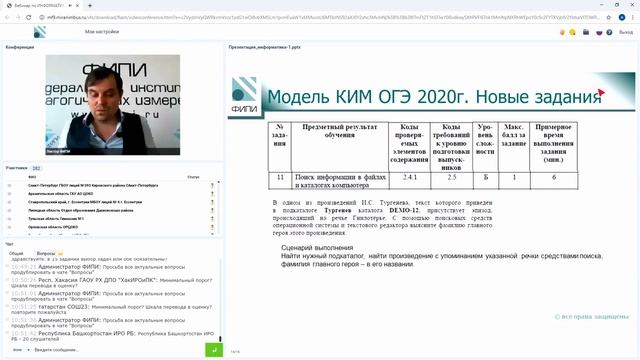Click the table cell Поиск информации в файлах

tap(340, 181)
